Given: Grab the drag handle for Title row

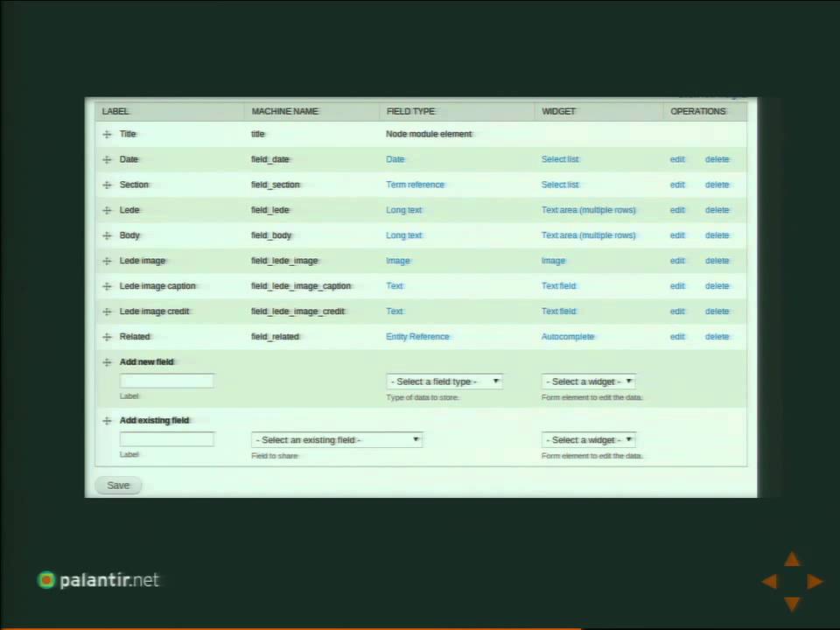Looking at the screenshot, I should 107,135.
